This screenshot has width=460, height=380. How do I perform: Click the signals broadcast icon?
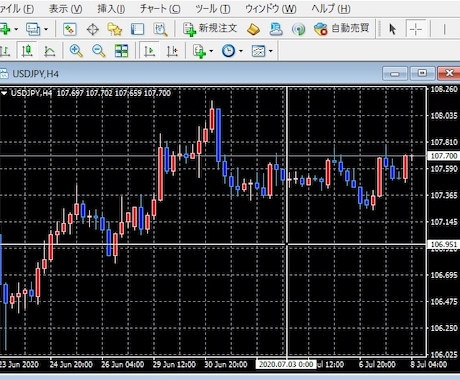coord(298,29)
